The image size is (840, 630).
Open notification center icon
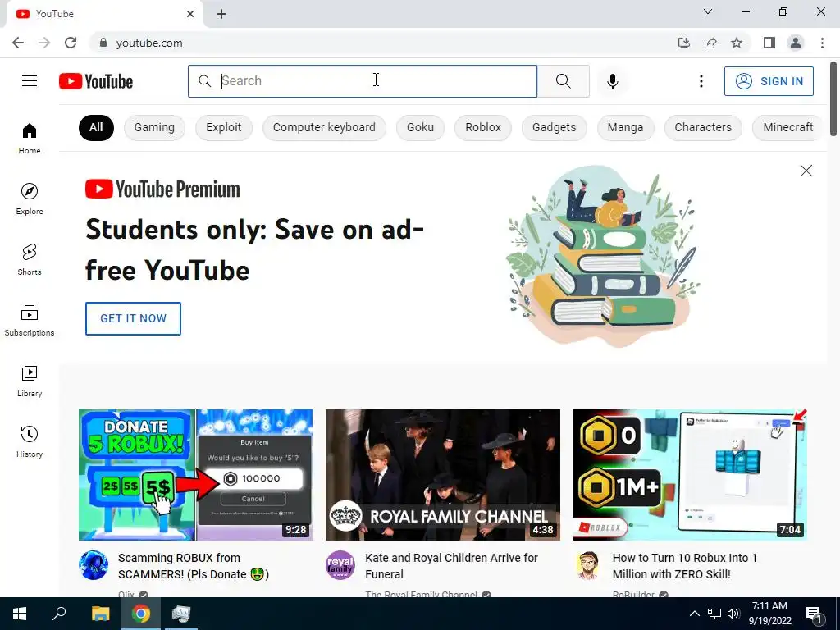815,614
